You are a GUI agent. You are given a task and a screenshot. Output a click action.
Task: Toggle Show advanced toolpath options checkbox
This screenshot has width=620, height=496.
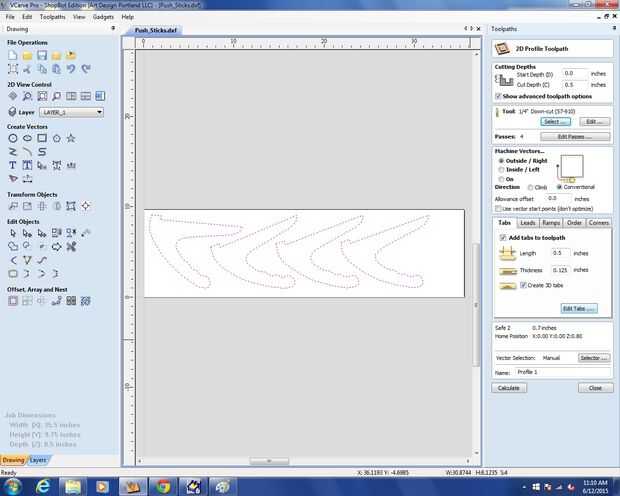[498, 96]
